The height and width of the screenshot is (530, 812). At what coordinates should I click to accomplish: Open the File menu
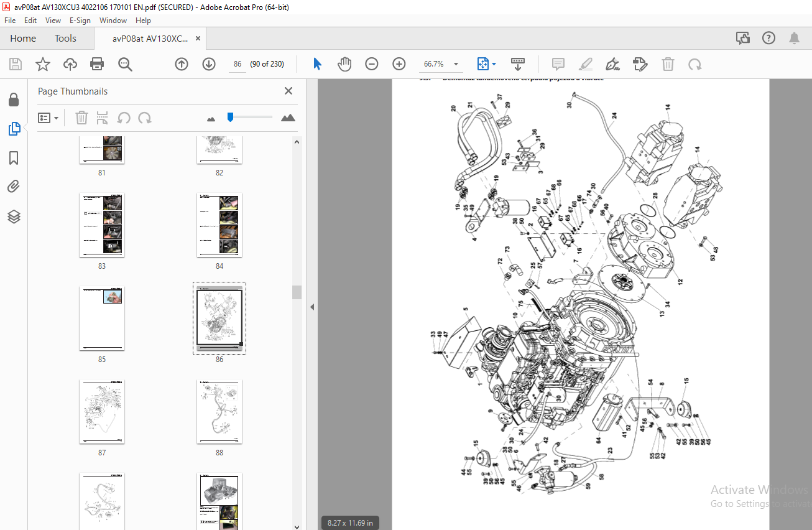tap(10, 21)
